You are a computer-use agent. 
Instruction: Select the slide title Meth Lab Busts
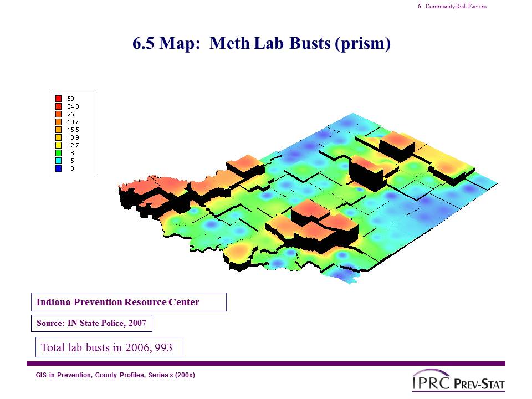(x=262, y=43)
